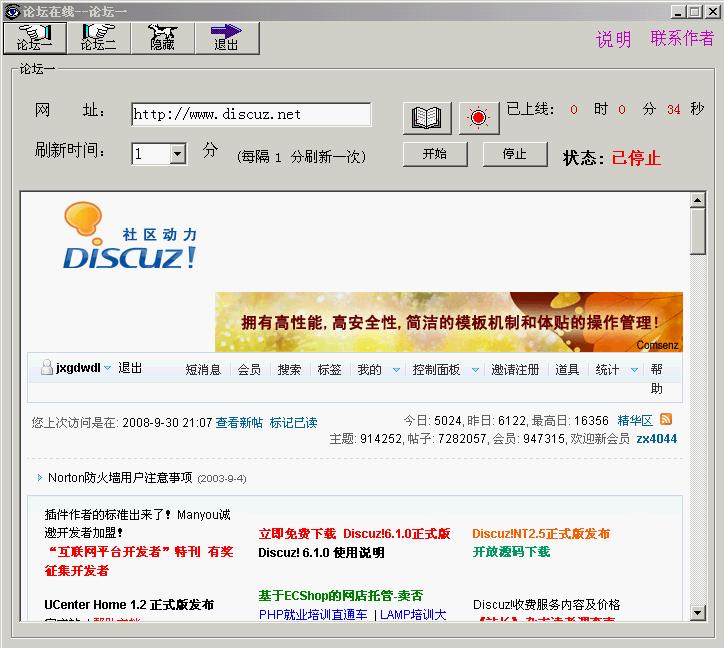Select the 论坛一 toolbar button
Screen dimensions: 724x648
click(x=35, y=38)
